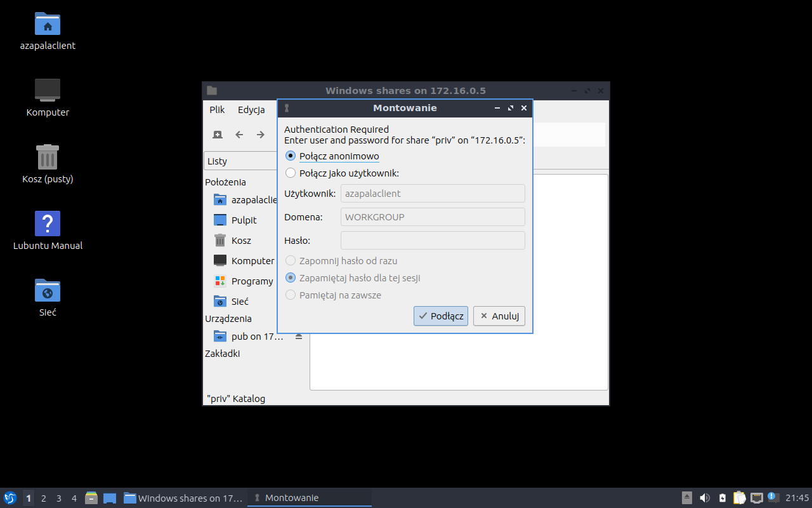Image resolution: width=812 pixels, height=508 pixels.
Task: Click the Montowanie dialog keyring icon
Action: click(287, 108)
